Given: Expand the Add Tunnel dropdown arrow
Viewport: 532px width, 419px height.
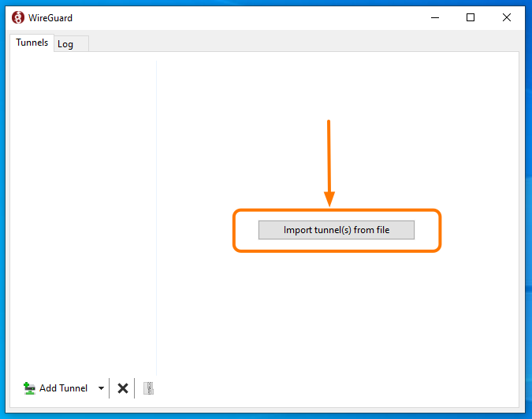Looking at the screenshot, I should pos(101,388).
